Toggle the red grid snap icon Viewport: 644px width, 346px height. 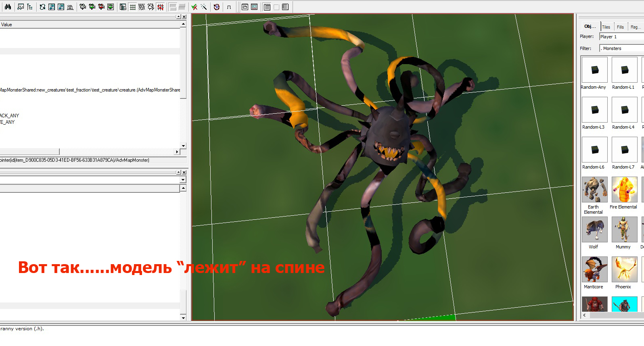tap(161, 7)
